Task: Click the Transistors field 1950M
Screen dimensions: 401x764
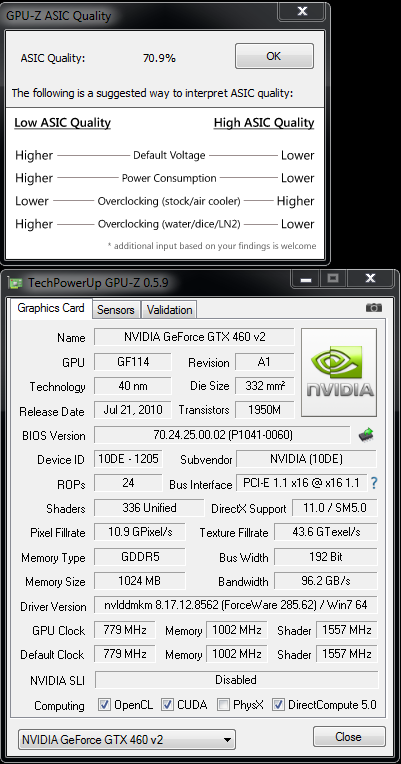Action: point(265,410)
